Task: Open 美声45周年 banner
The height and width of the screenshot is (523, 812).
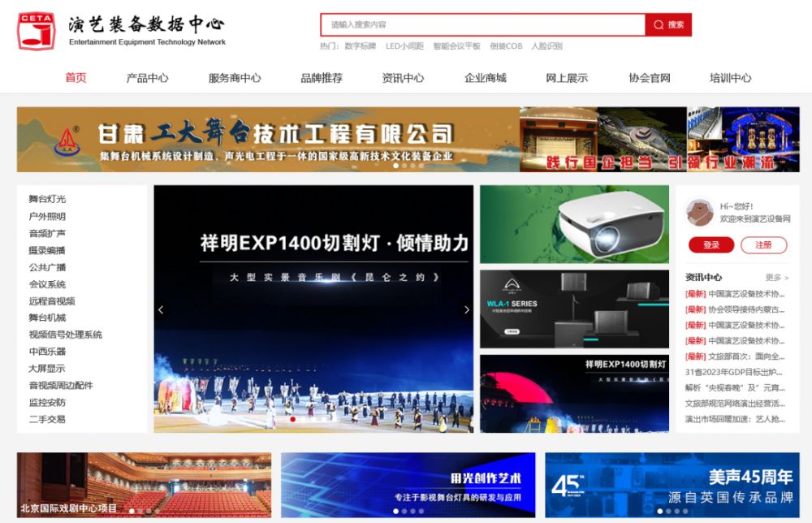Action: pos(672,485)
